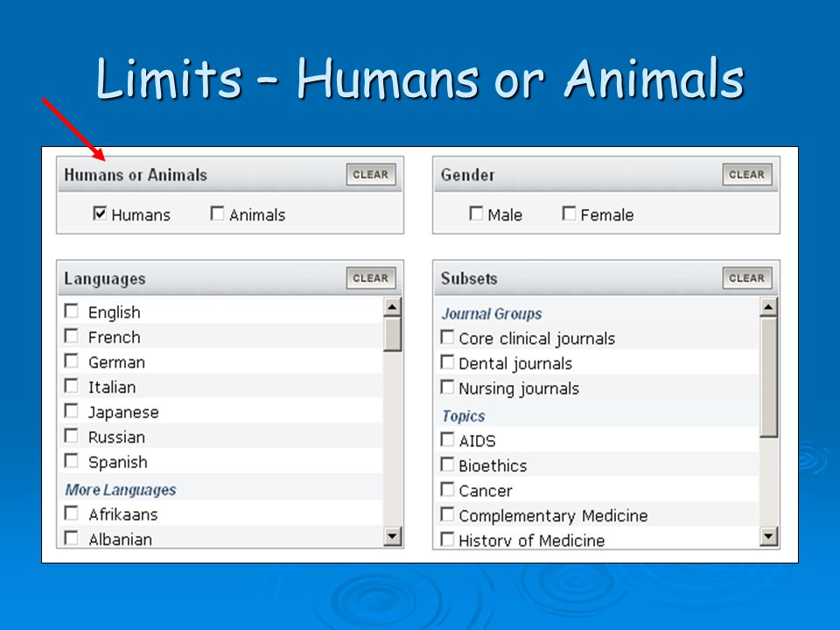Click Languages list scroll down arrow
This screenshot has height=630, width=840.
pos(392,535)
